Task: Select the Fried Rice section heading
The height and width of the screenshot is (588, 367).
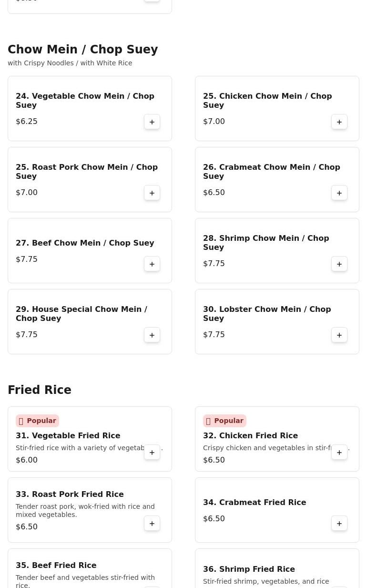Action: (x=40, y=390)
